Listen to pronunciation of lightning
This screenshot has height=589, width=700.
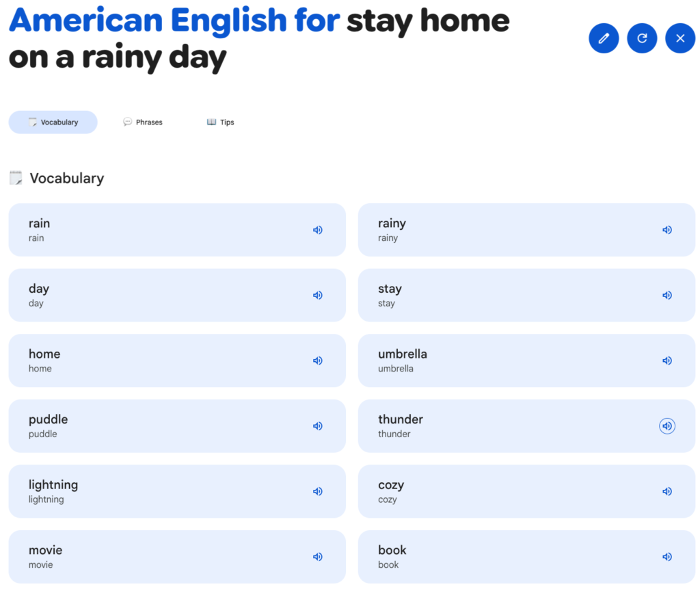click(317, 491)
